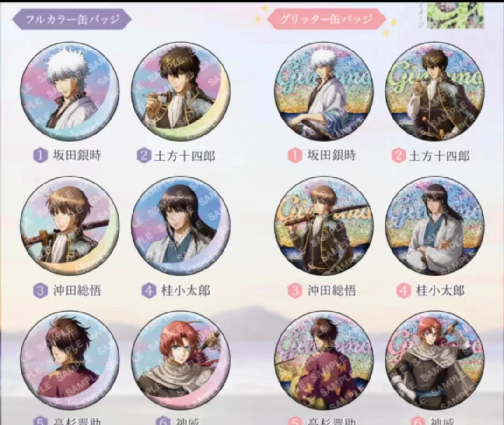
Task: Click the glitter sample image at top right
Action: pyautogui.click(x=456, y=15)
